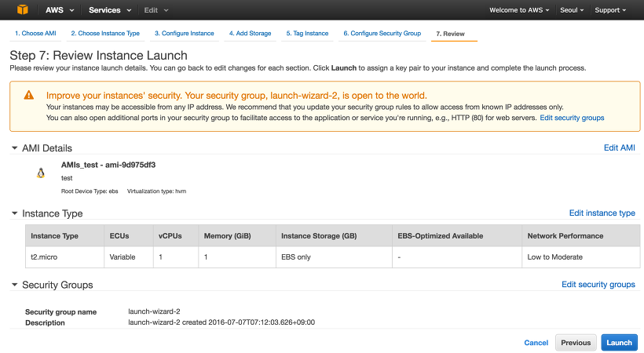Click Edit security groups link beside Security Groups heading
Image resolution: width=644 pixels, height=353 pixels.
(x=598, y=285)
